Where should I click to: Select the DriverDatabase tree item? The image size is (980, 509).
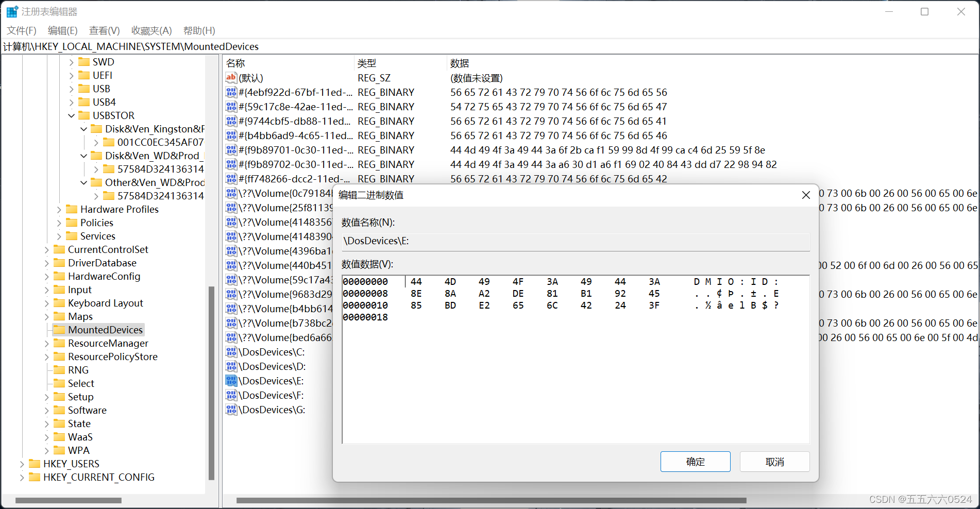point(102,263)
